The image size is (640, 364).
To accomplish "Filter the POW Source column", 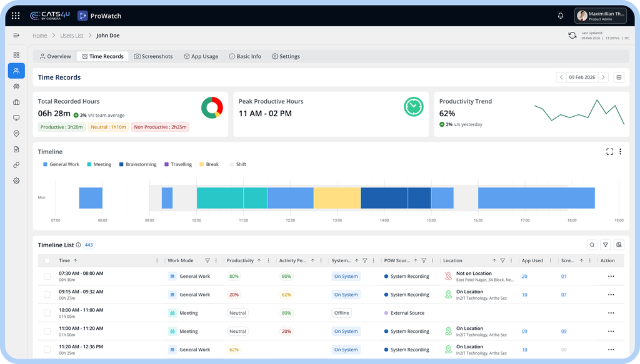I will tap(424, 260).
